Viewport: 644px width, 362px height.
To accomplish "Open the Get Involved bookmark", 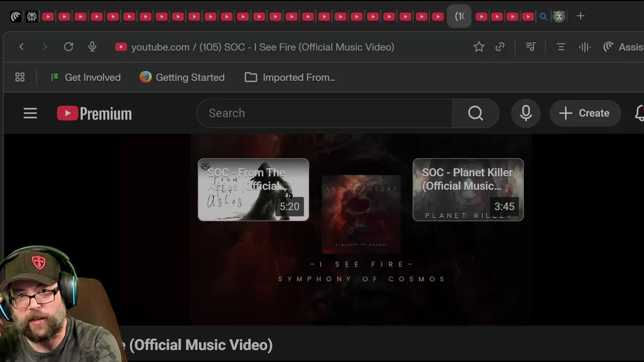I will tap(86, 77).
